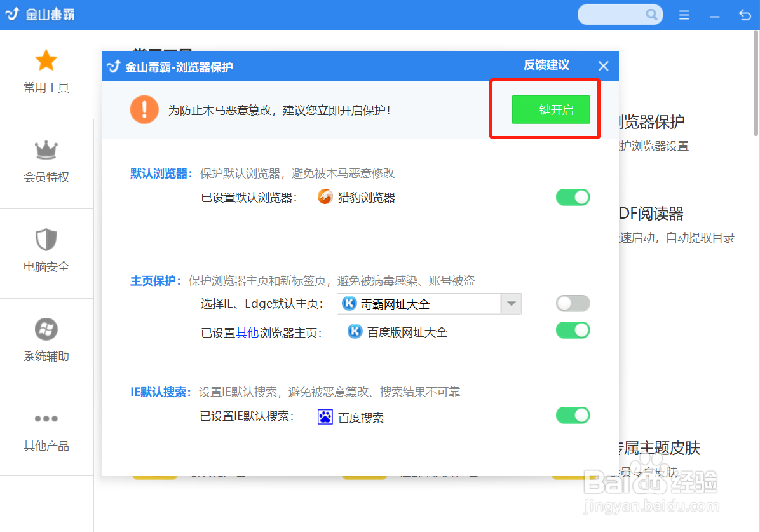Expand the 毒霸网址大全 homepage dropdown arrow
Viewport: 760px width, 532px height.
point(512,304)
